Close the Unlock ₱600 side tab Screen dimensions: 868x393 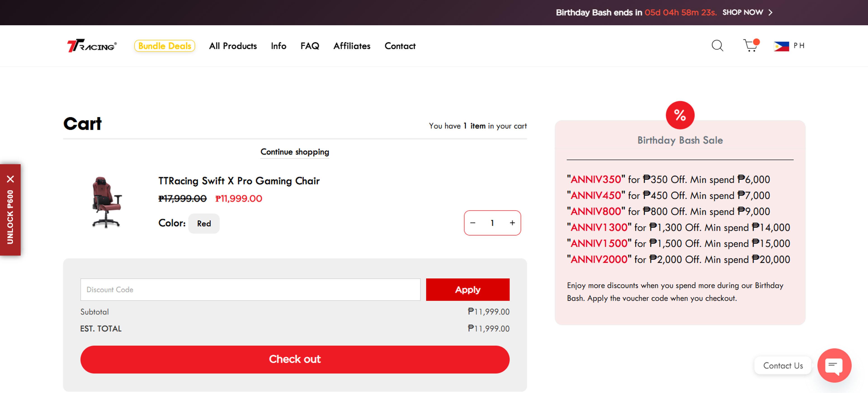pos(10,179)
